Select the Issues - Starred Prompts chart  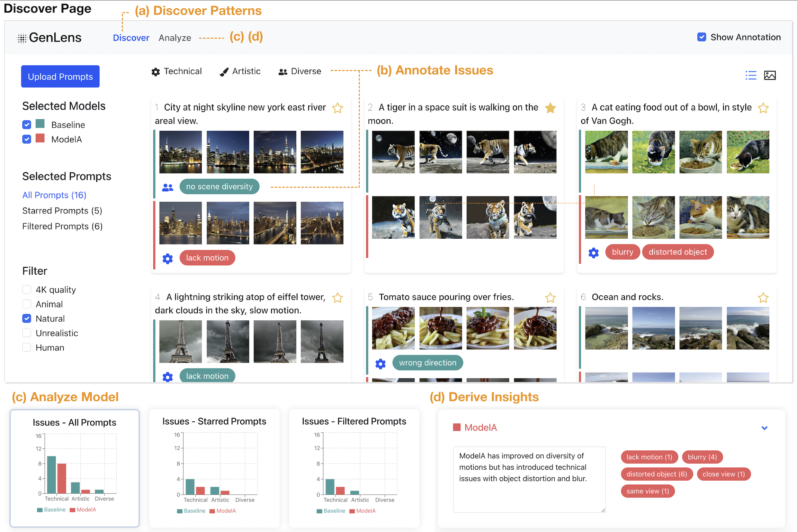(x=214, y=468)
